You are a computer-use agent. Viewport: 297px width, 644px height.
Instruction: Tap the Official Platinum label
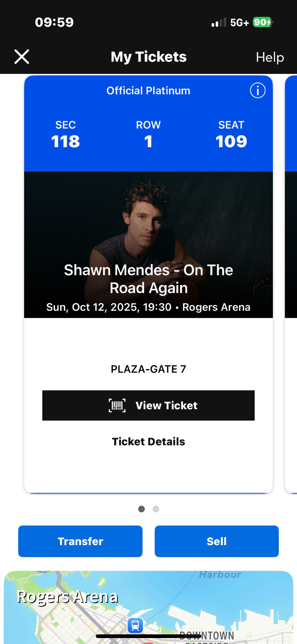(148, 91)
